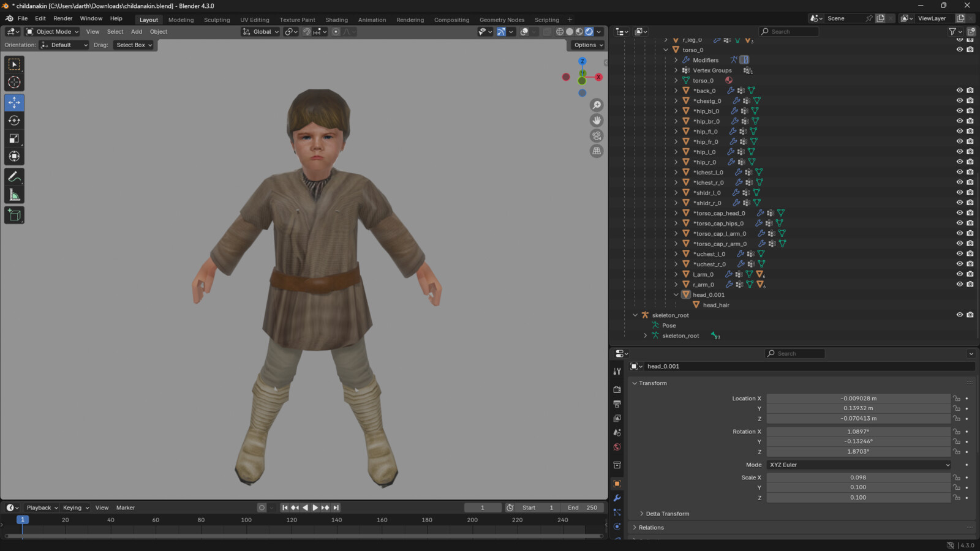Open the Collection properties tab
This screenshot has width=980, height=551.
(617, 465)
